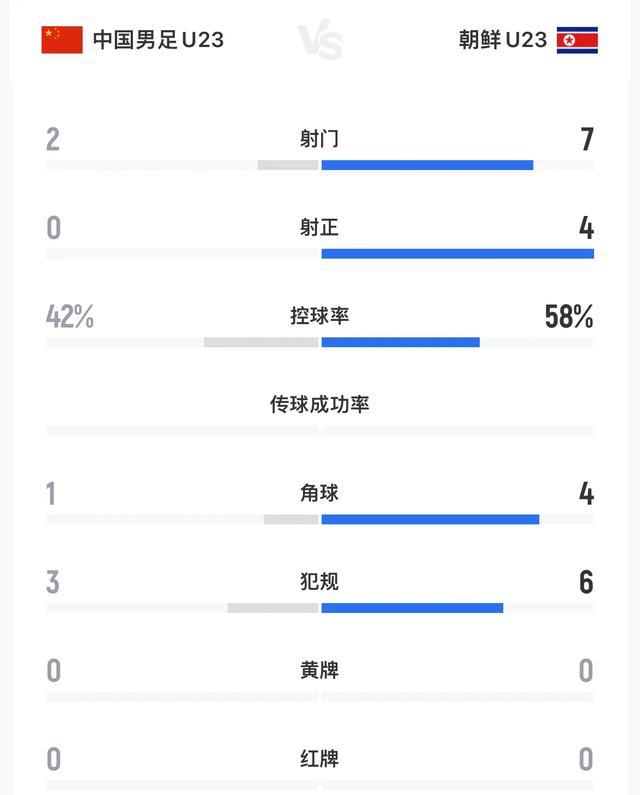
Task: Click the China national flag icon
Action: pyautogui.click(x=62, y=40)
